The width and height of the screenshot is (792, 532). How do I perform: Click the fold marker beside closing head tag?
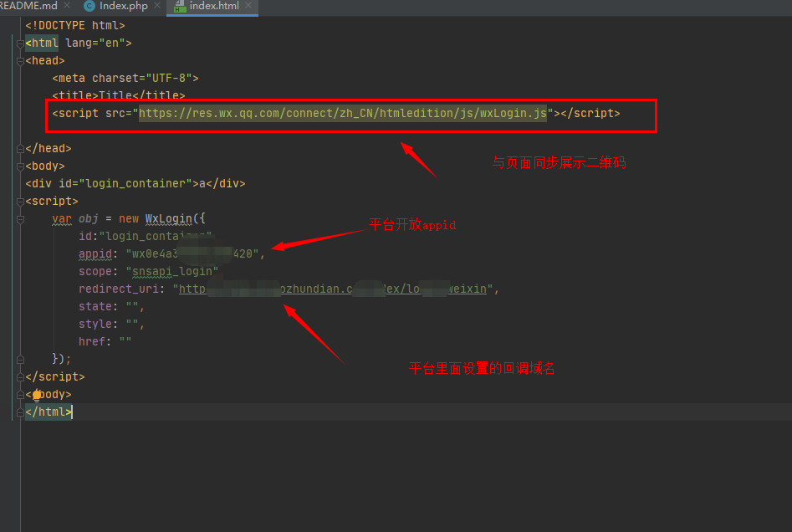pos(20,149)
